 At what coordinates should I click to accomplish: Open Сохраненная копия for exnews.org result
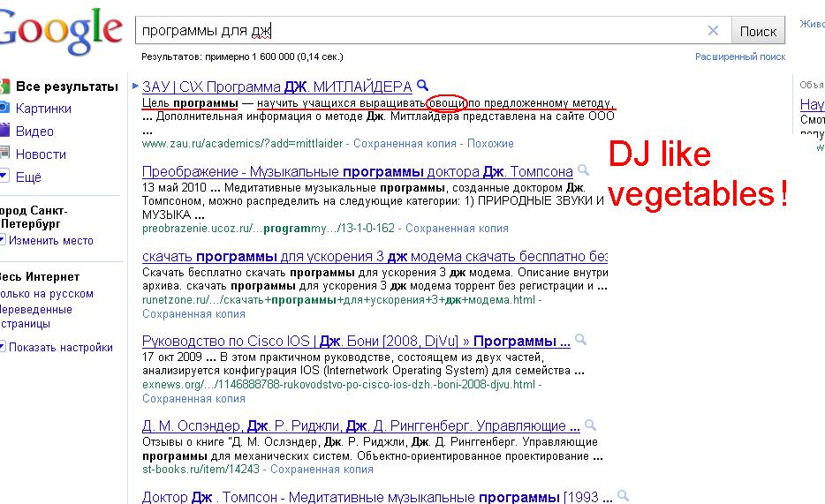193,399
